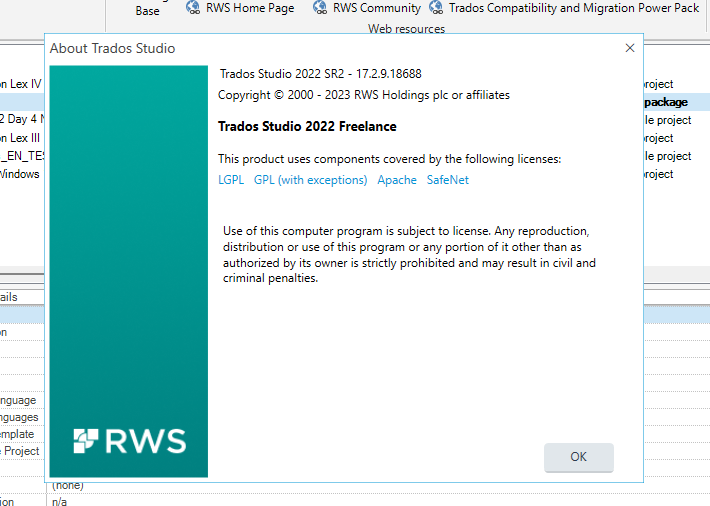The height and width of the screenshot is (506, 710).
Task: Click the OK button in About dialog
Action: (x=579, y=457)
